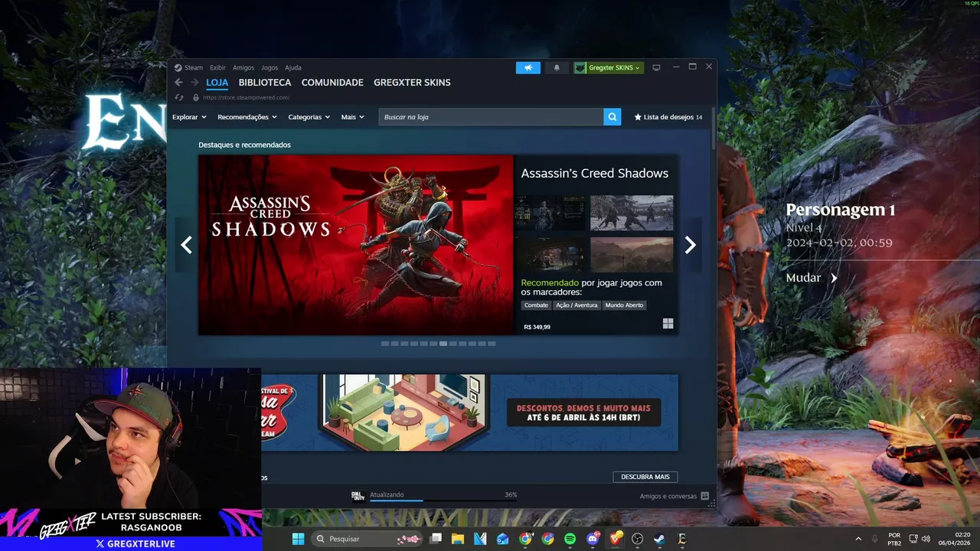Open Discord from the taskbar
This screenshot has width=980, height=551.
[x=592, y=539]
